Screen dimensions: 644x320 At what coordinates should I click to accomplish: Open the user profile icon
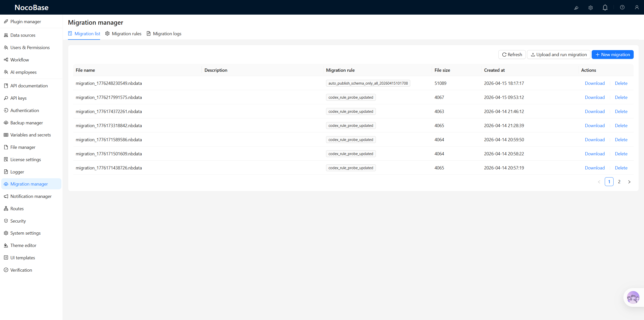click(636, 7)
